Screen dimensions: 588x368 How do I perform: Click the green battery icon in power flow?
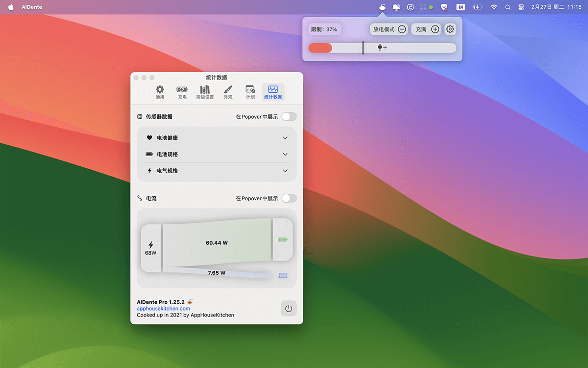[283, 240]
